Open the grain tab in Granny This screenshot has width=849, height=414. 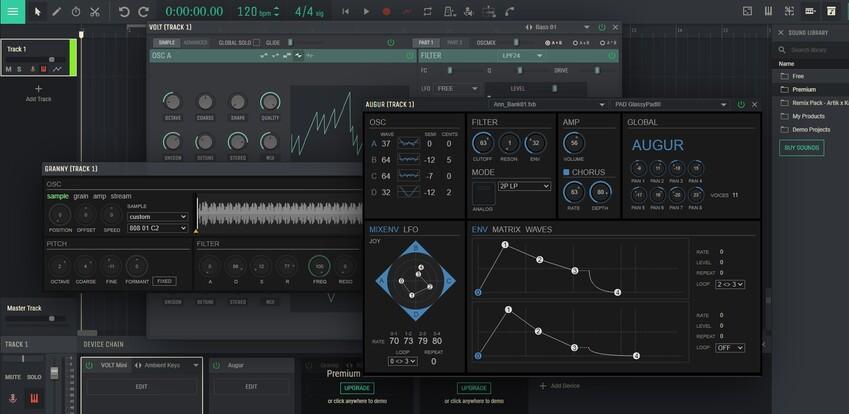tap(80, 196)
